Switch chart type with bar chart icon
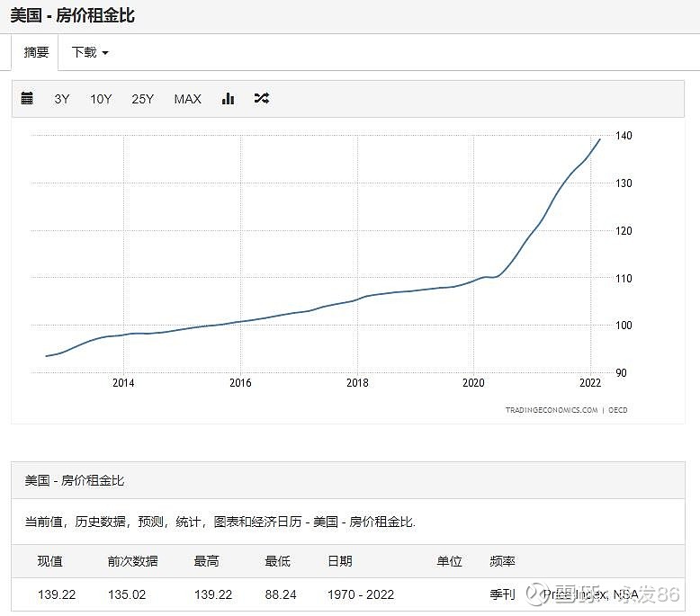 pyautogui.click(x=228, y=98)
